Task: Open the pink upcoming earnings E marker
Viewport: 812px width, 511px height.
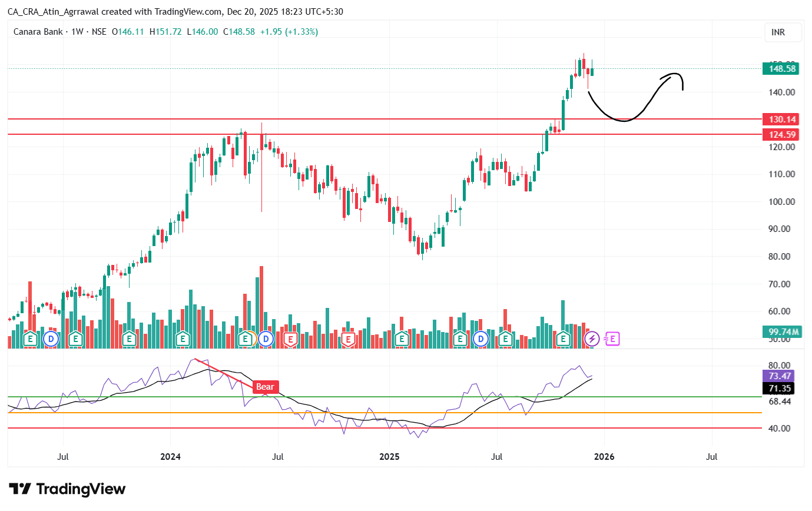Action: click(x=612, y=339)
